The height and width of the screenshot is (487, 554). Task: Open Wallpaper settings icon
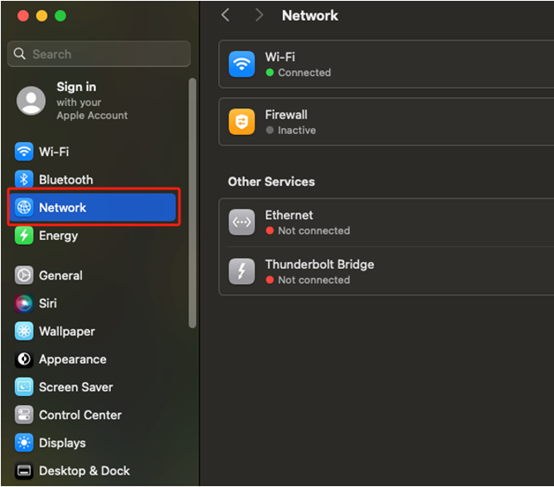click(x=24, y=331)
